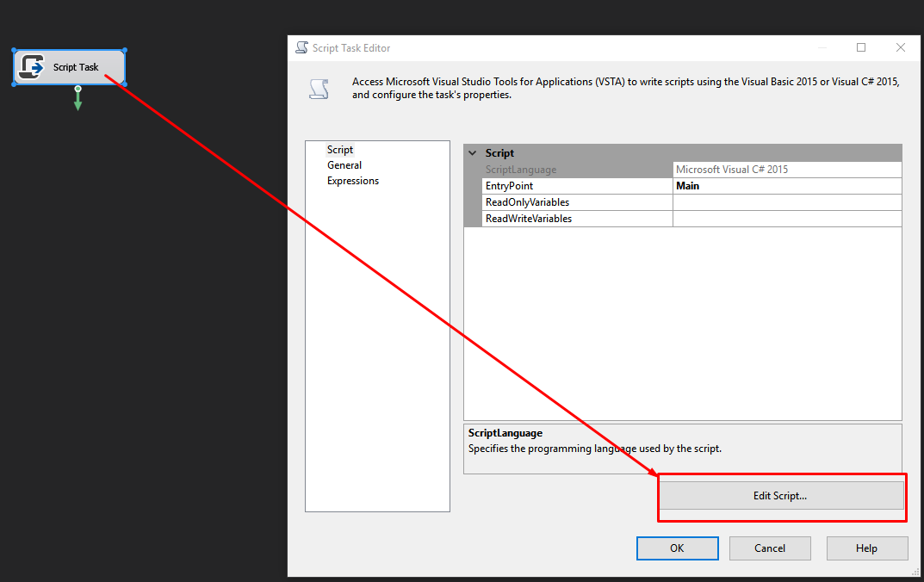924x582 pixels.
Task: Click the scroll icon in dialog title bar
Action: pos(301,48)
